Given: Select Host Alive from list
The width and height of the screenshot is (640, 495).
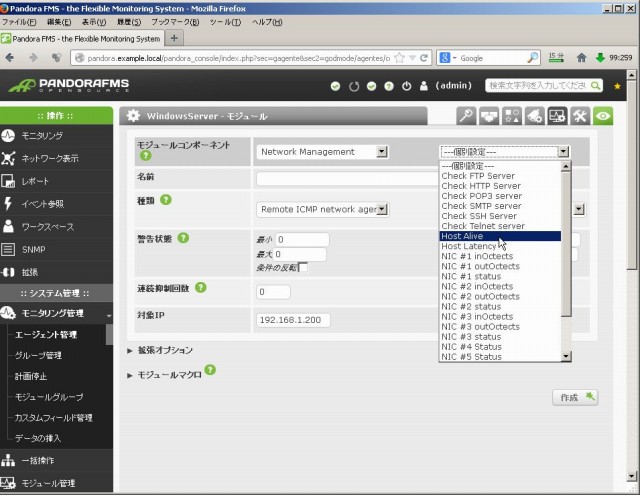Looking at the screenshot, I should 500,236.
